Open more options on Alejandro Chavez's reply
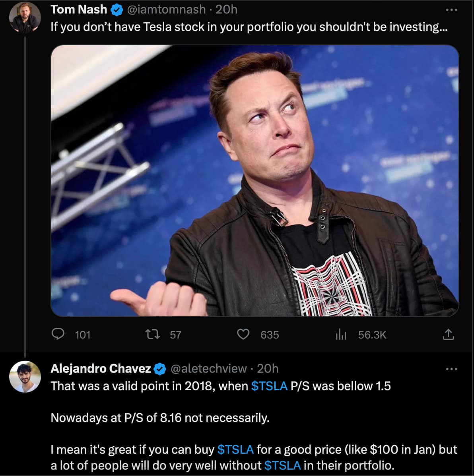The height and width of the screenshot is (476, 474). click(451, 369)
